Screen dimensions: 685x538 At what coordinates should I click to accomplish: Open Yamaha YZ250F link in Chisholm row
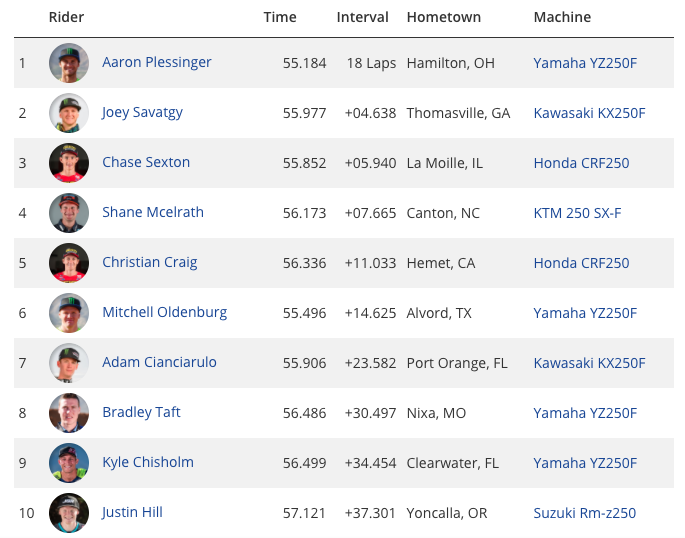(585, 463)
